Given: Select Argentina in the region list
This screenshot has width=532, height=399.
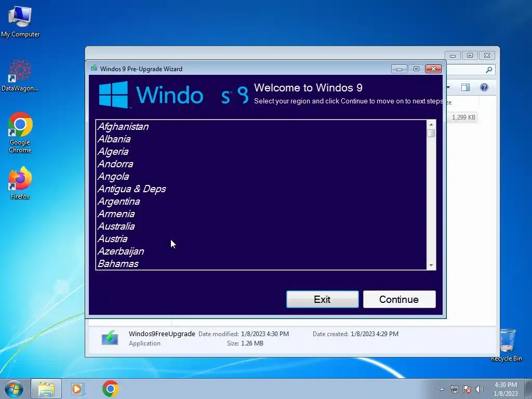Looking at the screenshot, I should [x=261, y=202].
